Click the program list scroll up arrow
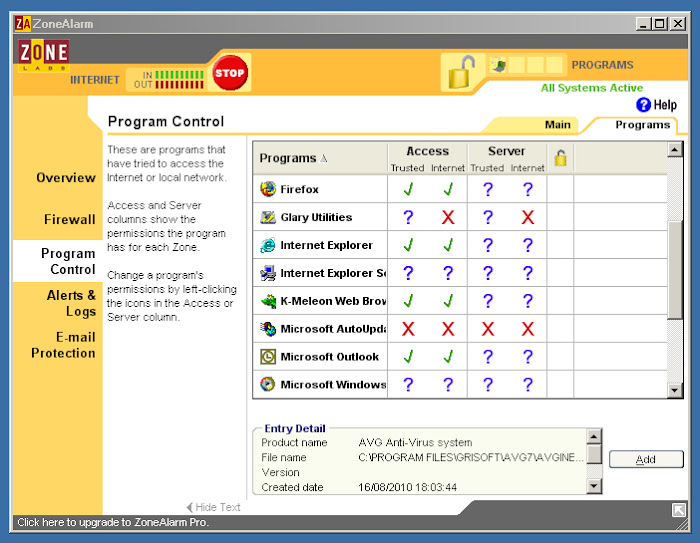 675,149
